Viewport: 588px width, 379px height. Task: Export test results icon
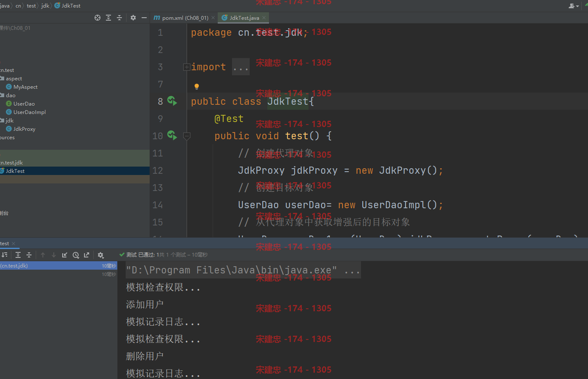87,255
